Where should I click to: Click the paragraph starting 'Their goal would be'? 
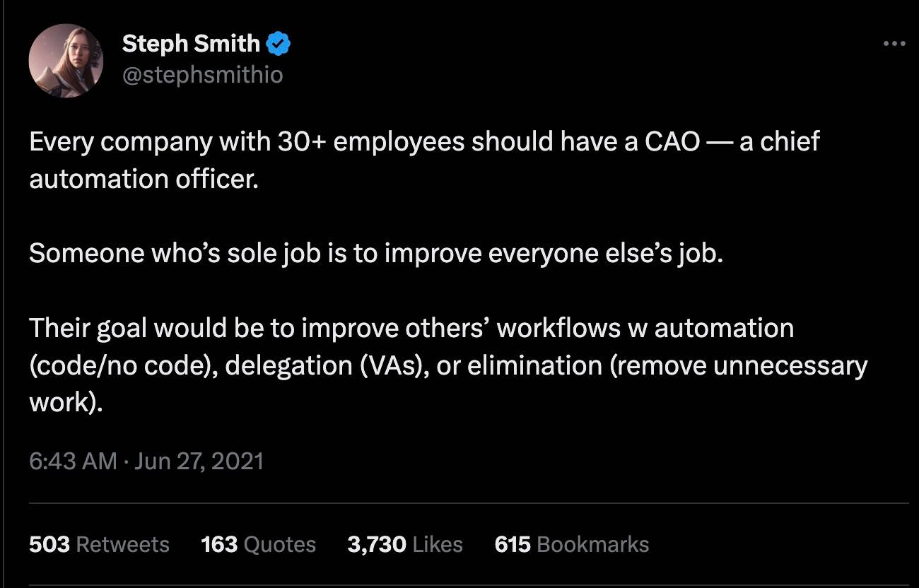point(447,366)
